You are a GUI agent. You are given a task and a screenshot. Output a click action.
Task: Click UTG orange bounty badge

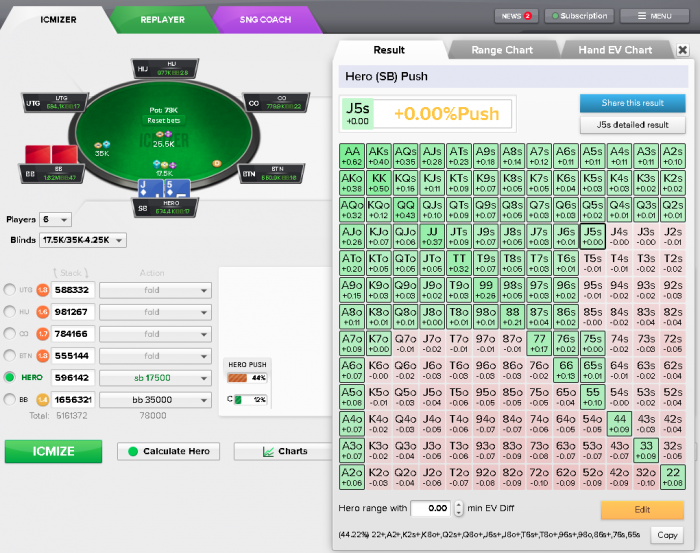[x=42, y=290]
